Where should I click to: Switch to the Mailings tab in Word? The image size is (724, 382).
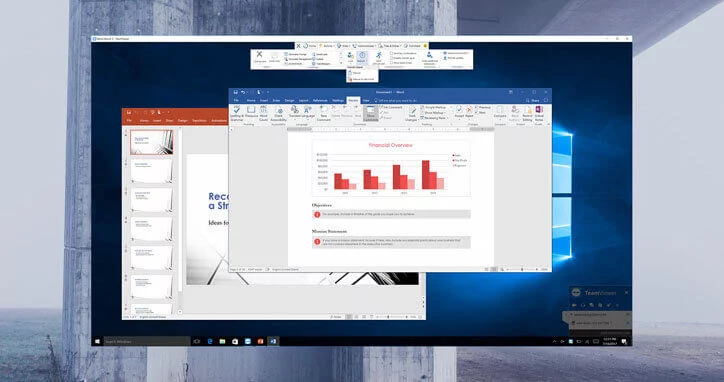point(338,100)
